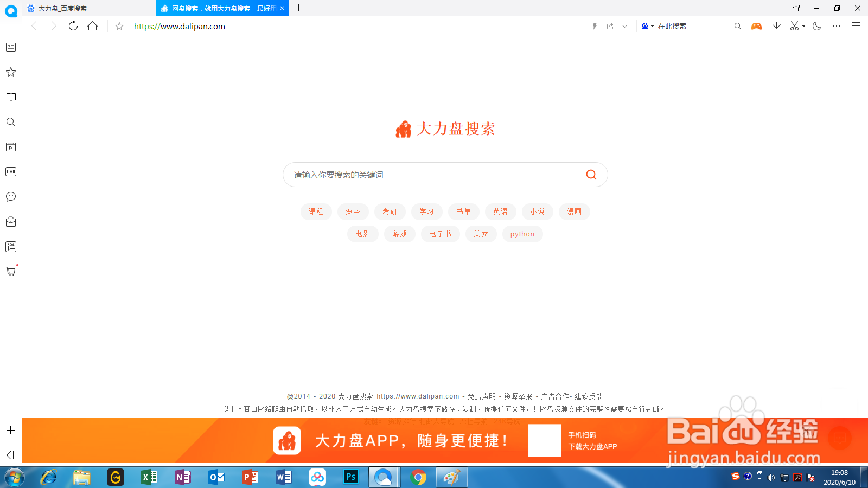The height and width of the screenshot is (488, 868).
Task: Click the skin/theme shirt icon
Action: point(796,8)
